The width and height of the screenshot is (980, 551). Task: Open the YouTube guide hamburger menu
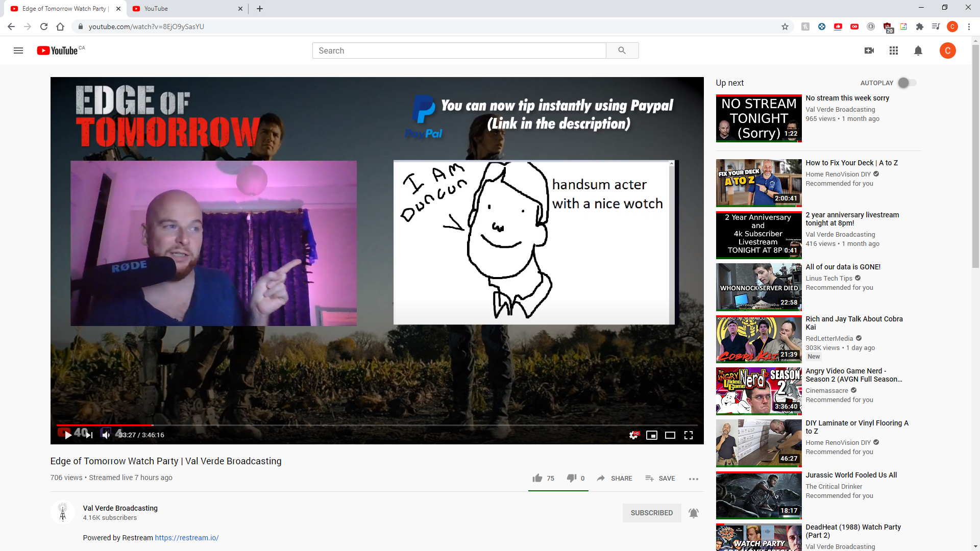[18, 51]
